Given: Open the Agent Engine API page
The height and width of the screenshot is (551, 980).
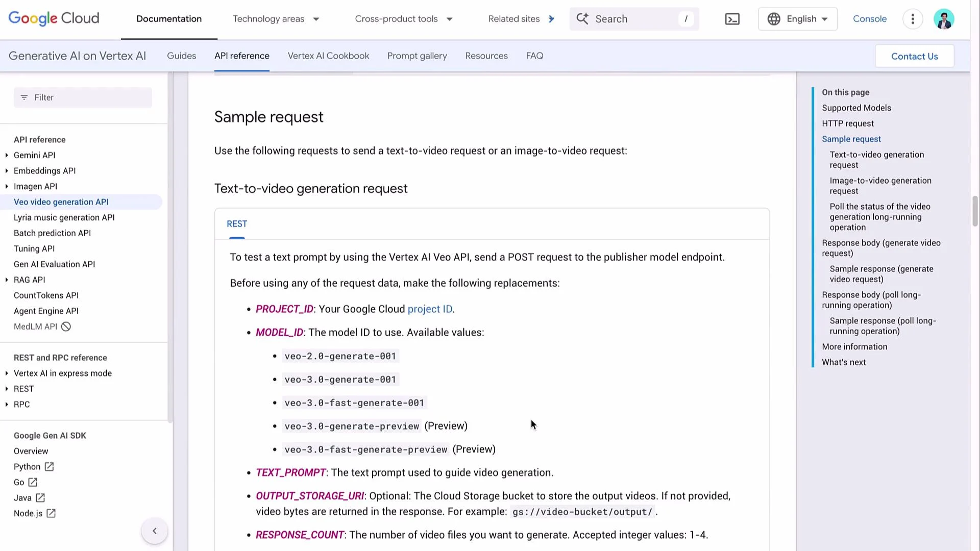Looking at the screenshot, I should tap(46, 311).
